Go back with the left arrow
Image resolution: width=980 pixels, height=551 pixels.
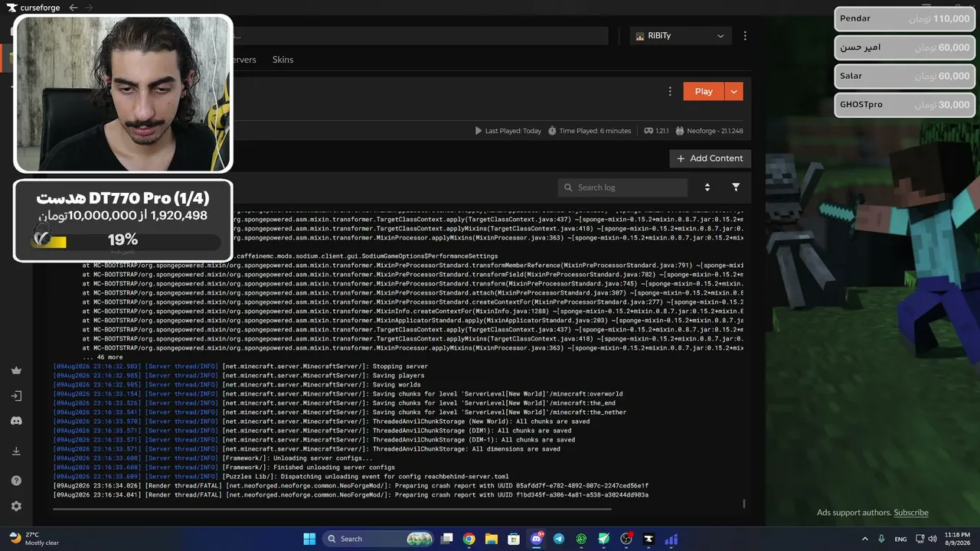pyautogui.click(x=73, y=8)
